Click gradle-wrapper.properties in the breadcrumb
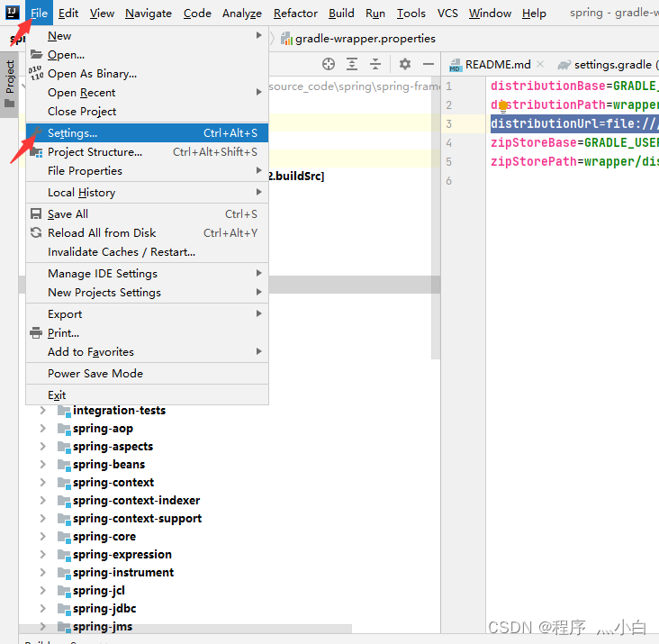The image size is (659, 644). click(x=365, y=39)
